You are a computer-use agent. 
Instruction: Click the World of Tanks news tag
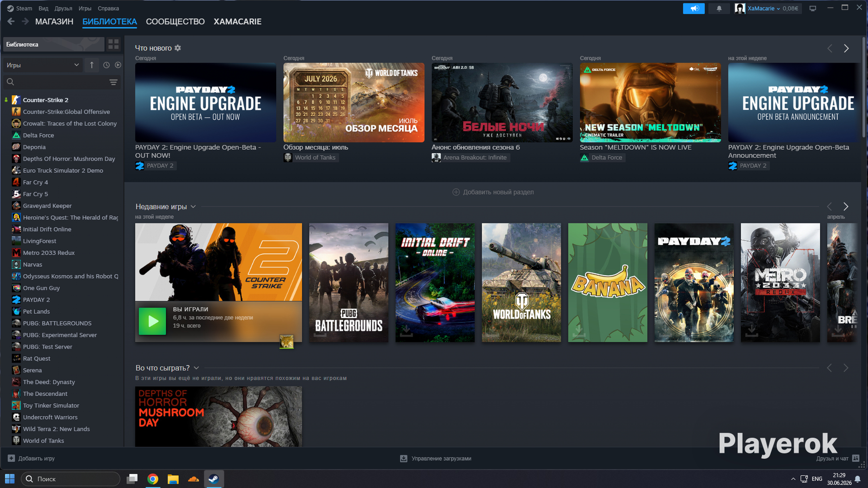click(311, 158)
